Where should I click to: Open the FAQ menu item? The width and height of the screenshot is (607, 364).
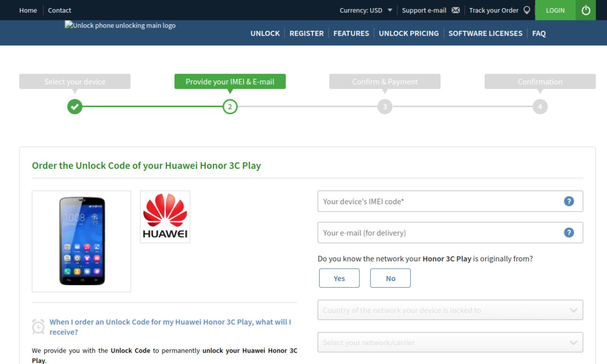coord(539,33)
